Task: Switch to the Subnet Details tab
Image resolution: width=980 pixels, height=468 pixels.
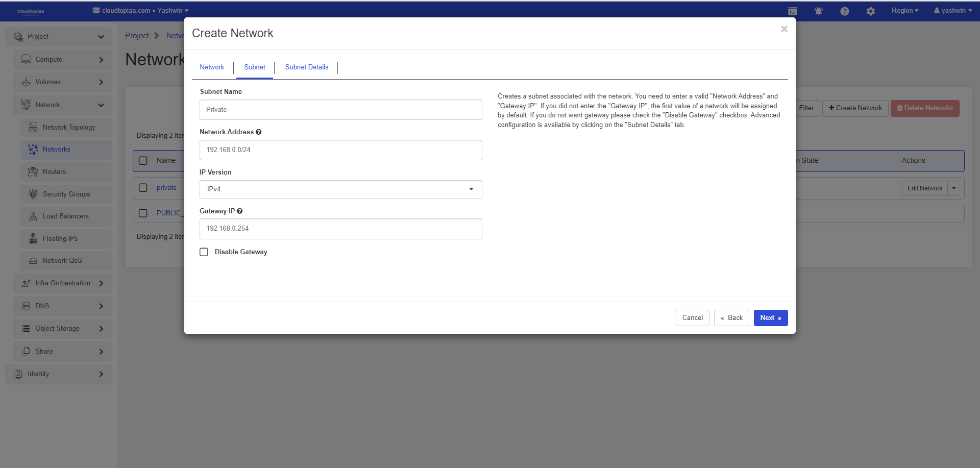Action: pyautogui.click(x=306, y=67)
